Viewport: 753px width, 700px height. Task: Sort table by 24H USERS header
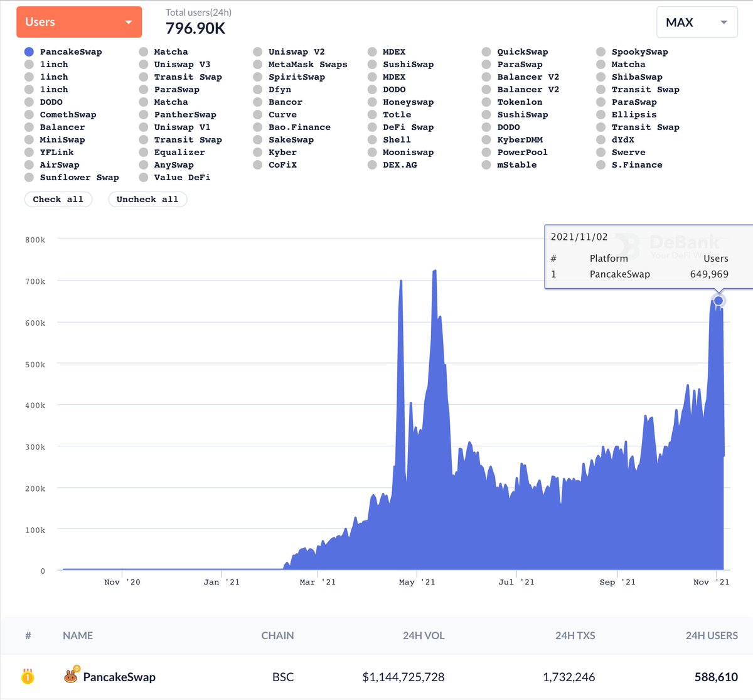pyautogui.click(x=712, y=636)
